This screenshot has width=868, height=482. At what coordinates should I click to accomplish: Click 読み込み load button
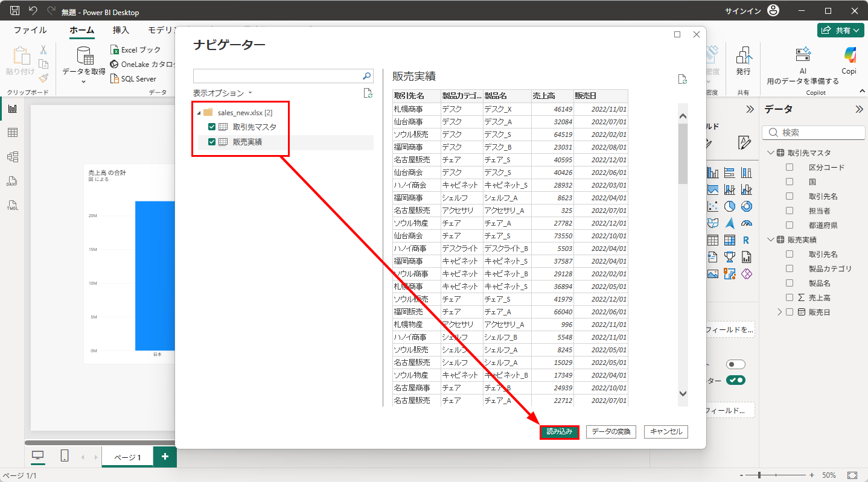click(x=560, y=432)
